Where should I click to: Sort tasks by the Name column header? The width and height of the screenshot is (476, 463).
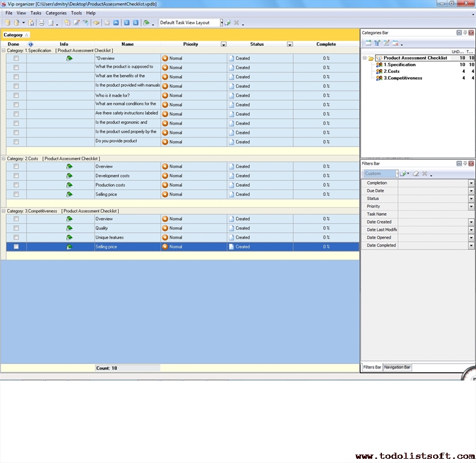[x=127, y=44]
